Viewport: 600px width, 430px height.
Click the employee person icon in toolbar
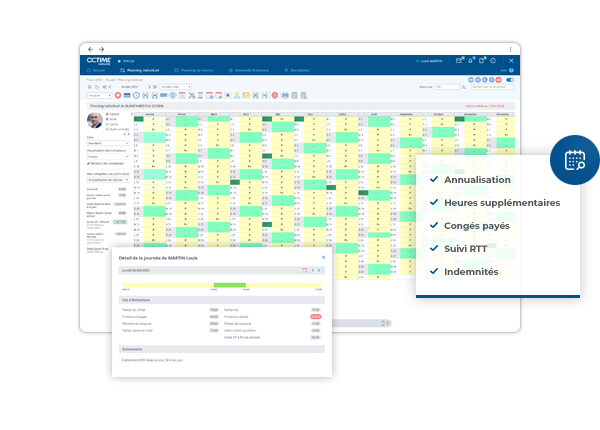(237, 95)
